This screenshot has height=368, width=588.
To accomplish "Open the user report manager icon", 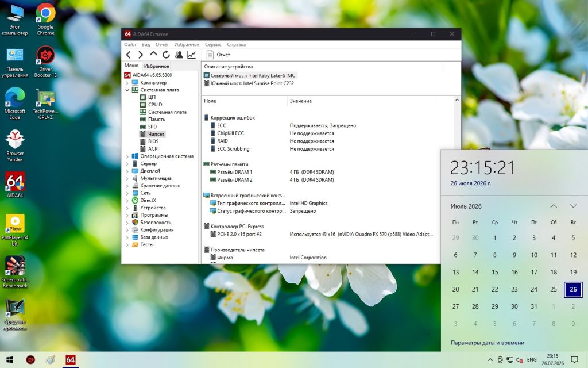I will tap(179, 55).
